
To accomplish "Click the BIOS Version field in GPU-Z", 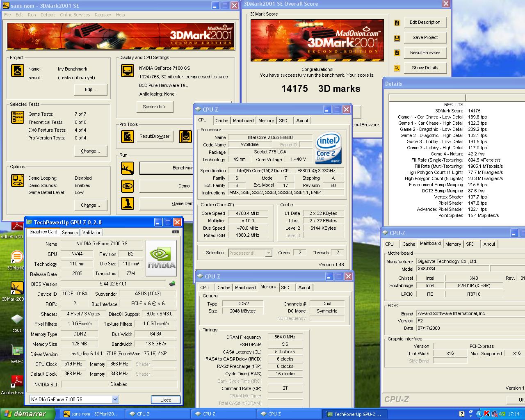I will point(114,284).
